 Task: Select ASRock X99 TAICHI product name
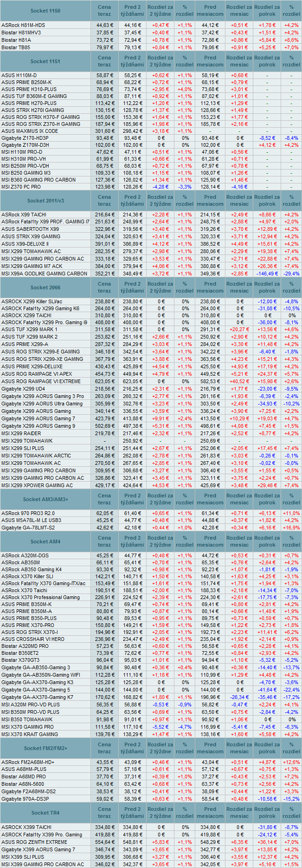click(24, 215)
